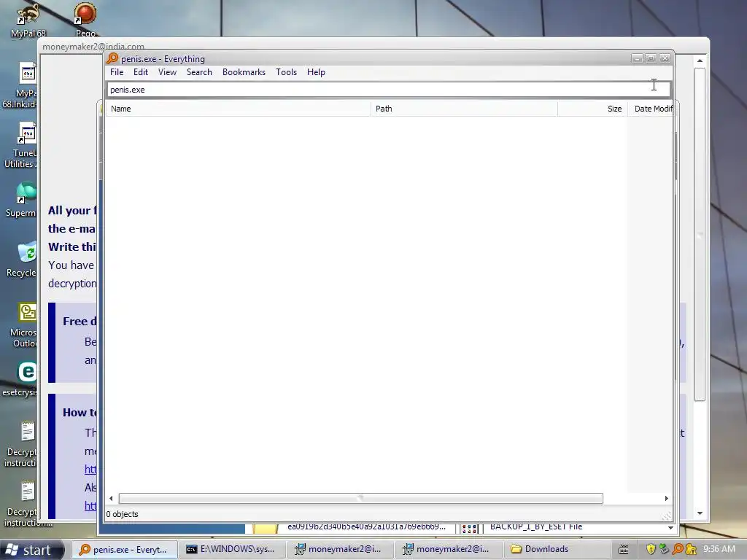Click on-screen keyboard icon in taskbar

pyautogui.click(x=624, y=550)
